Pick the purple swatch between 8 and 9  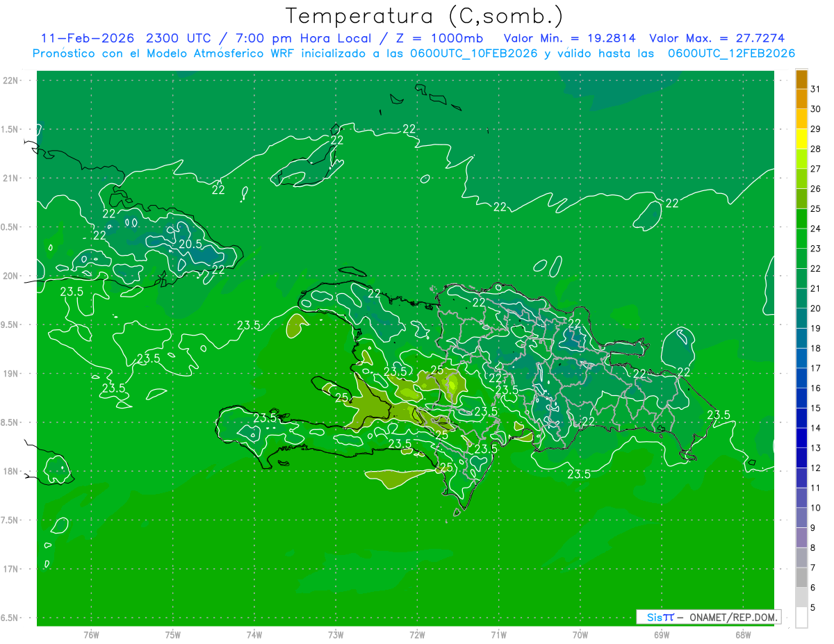tap(801, 538)
